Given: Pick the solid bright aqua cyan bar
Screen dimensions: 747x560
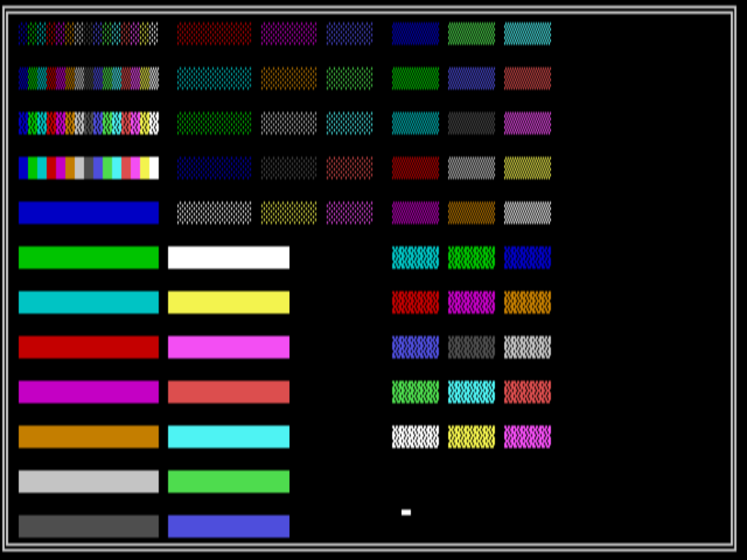Looking at the screenshot, I should (x=228, y=436).
